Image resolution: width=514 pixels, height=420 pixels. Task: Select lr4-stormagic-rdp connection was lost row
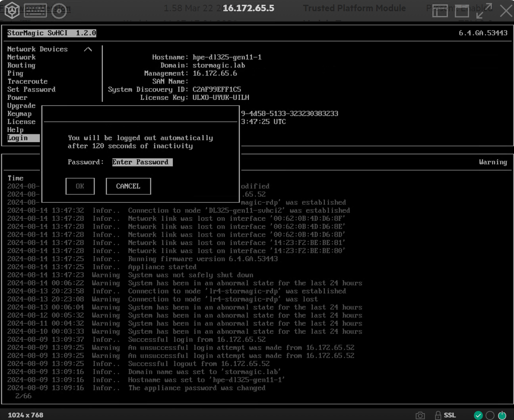coord(162,299)
